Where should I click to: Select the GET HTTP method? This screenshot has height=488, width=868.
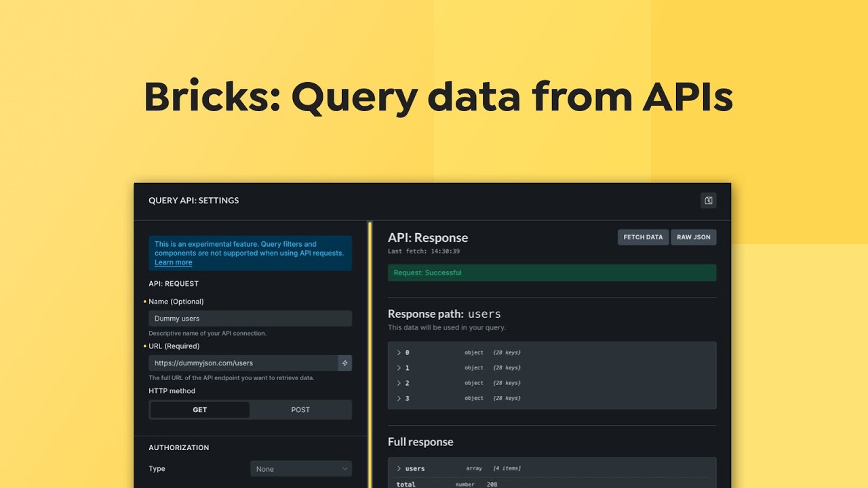(199, 409)
